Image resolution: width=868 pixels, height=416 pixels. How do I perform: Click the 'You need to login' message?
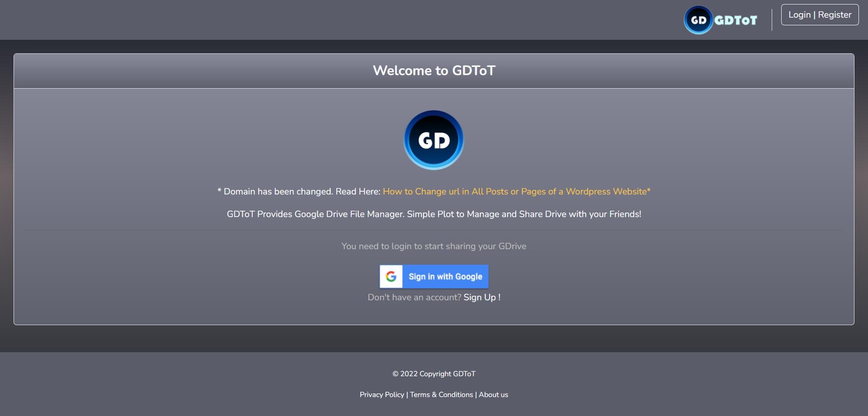click(x=434, y=246)
